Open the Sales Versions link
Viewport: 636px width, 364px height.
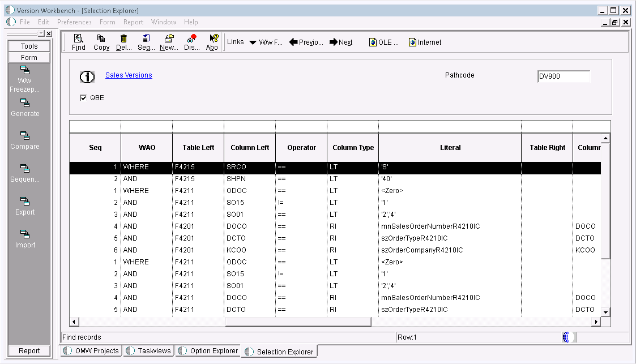(x=129, y=75)
